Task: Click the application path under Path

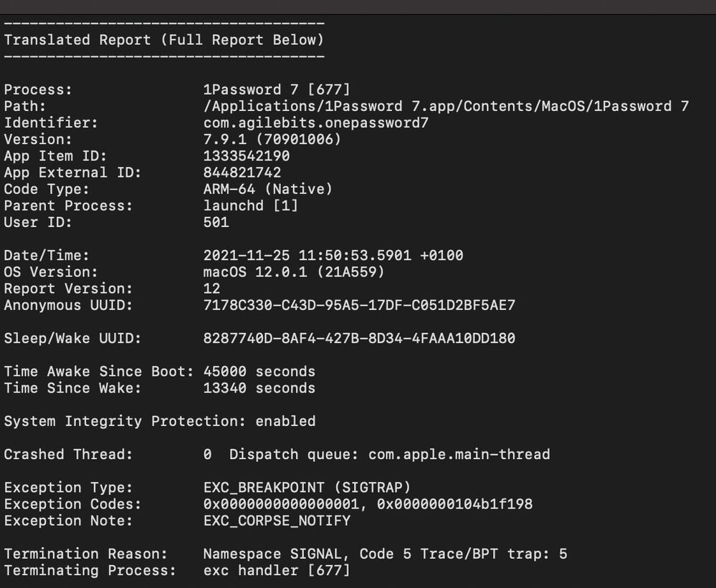Action: point(446,106)
